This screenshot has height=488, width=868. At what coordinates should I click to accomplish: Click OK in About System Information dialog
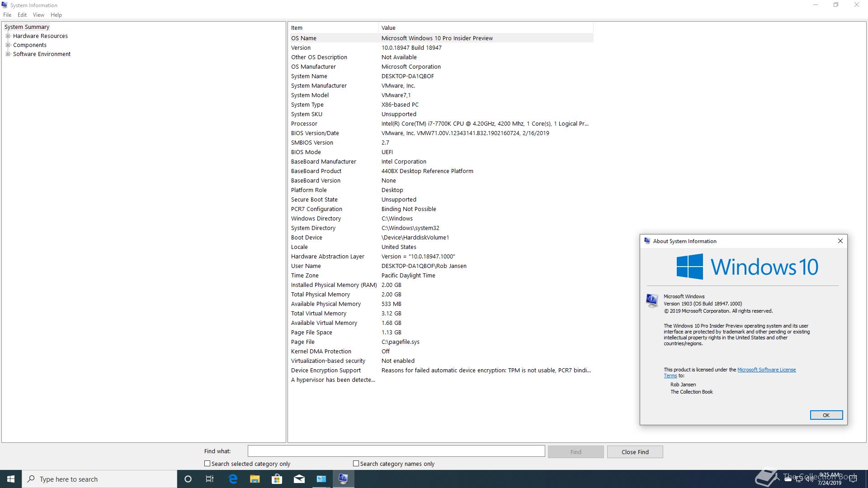[826, 415]
